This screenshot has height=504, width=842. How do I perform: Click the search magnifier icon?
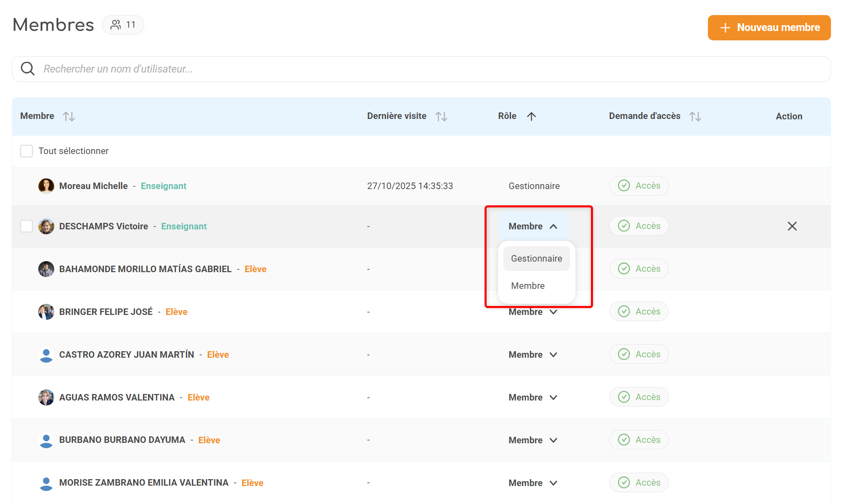(28, 69)
